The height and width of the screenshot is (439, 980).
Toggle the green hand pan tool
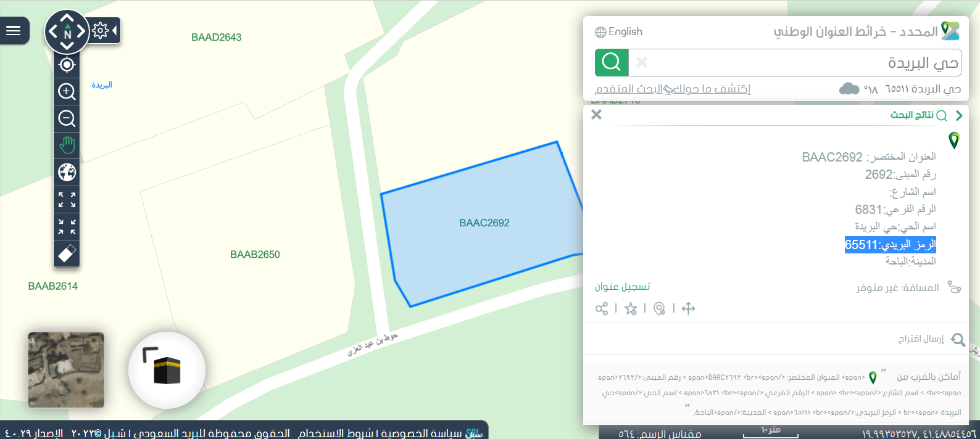tap(67, 145)
